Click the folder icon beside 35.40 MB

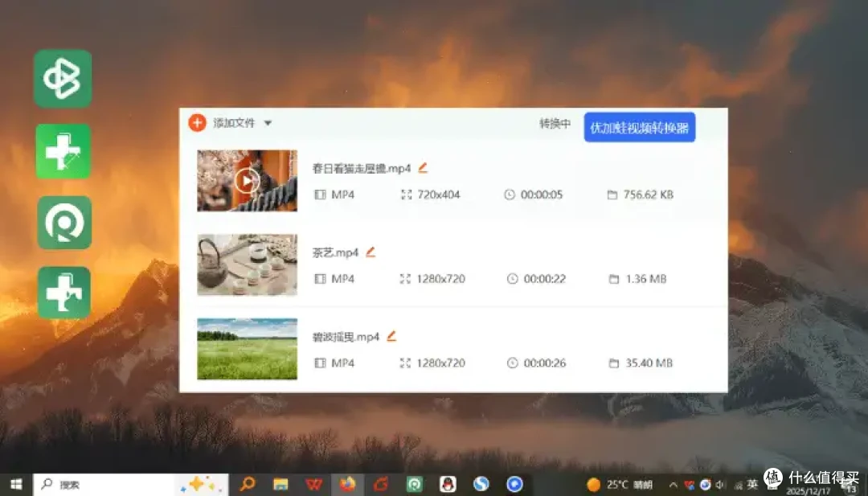[x=614, y=363]
